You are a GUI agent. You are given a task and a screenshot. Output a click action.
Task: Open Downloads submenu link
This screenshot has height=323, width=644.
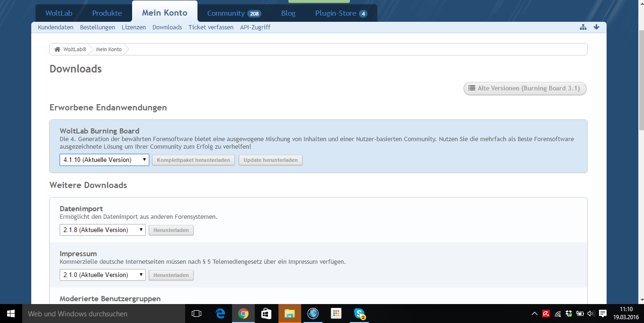[167, 27]
